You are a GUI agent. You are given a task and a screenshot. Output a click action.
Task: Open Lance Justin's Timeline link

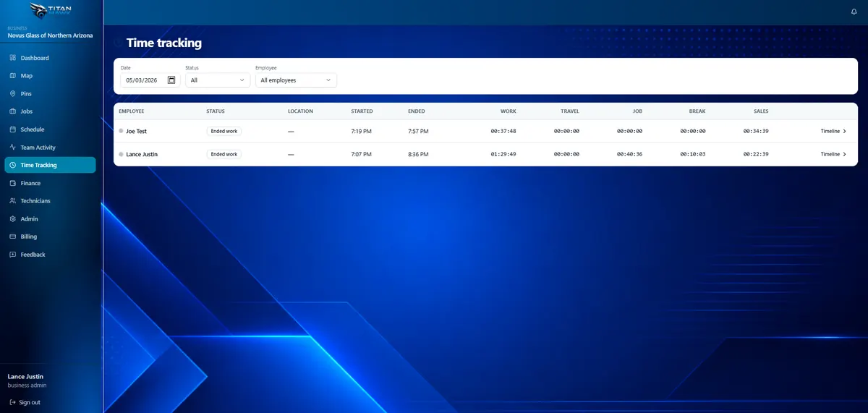coord(833,154)
